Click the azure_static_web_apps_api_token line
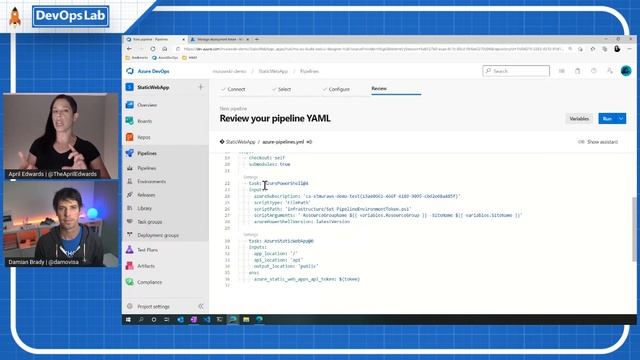 307,279
